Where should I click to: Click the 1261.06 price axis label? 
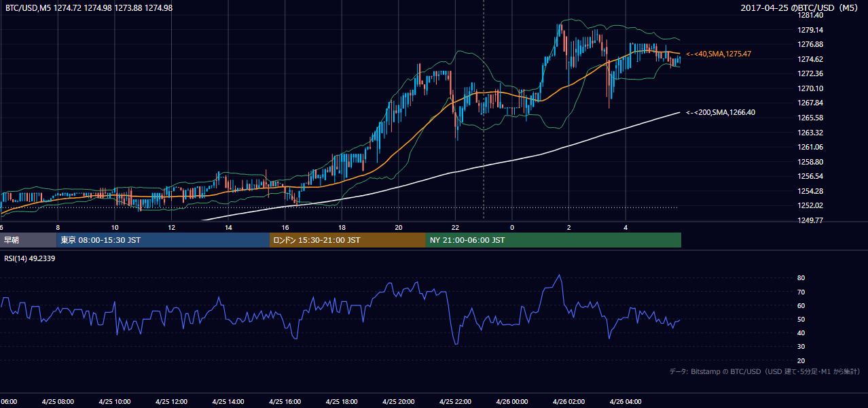[x=810, y=147]
